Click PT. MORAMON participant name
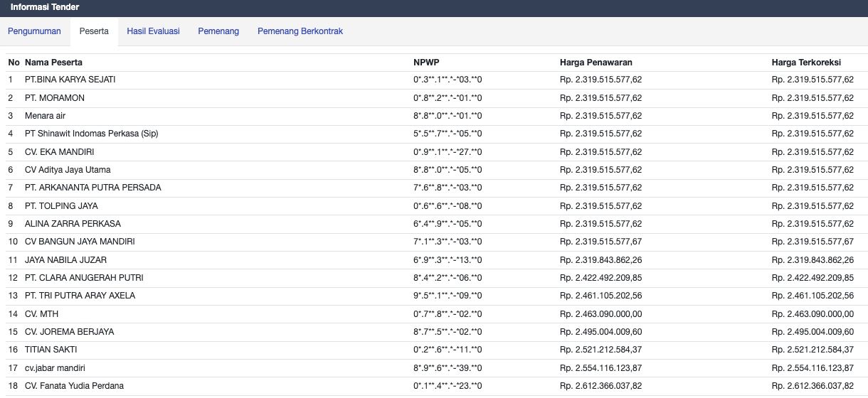 55,98
